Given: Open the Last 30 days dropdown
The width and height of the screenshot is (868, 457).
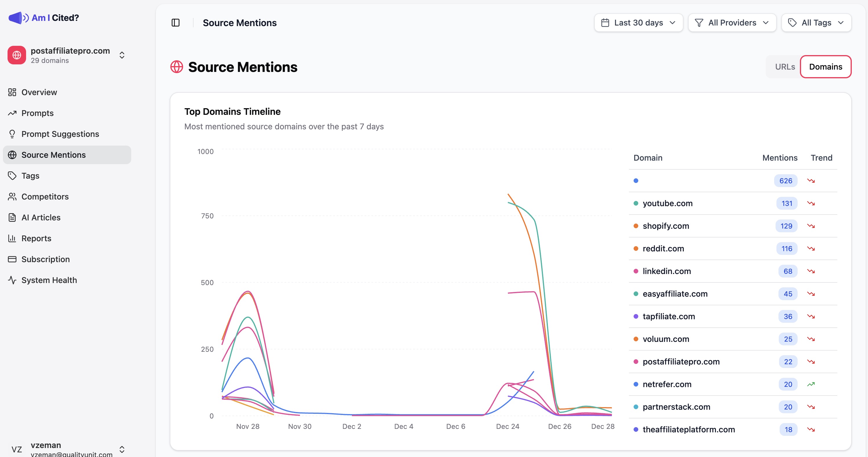Looking at the screenshot, I should (639, 23).
